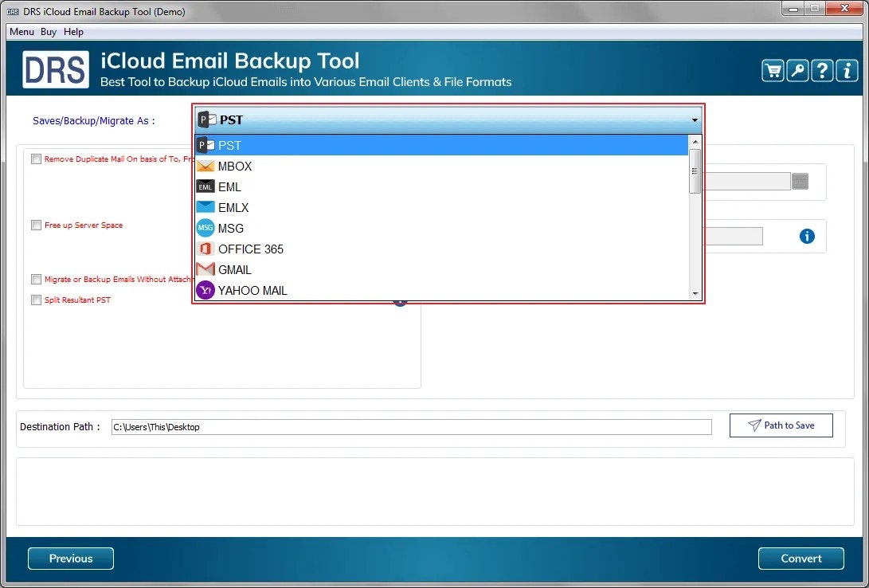Select YAHOO MAIL from list
869x588 pixels.
(x=441, y=290)
